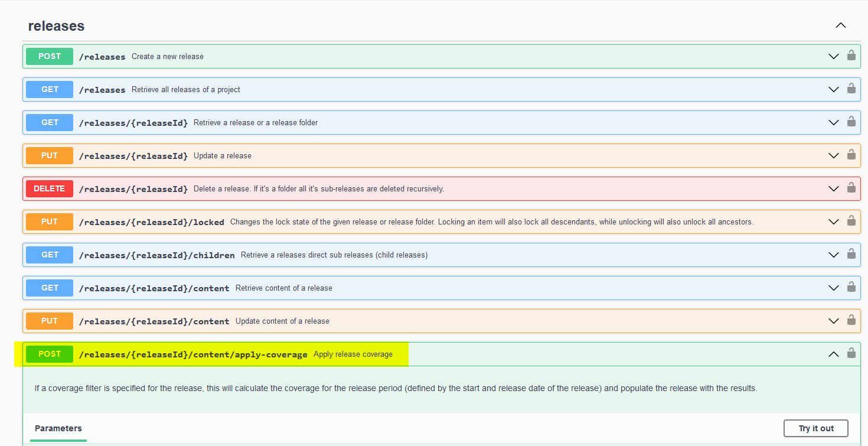Click the lock icon on the apply-coverage endpoint
The height and width of the screenshot is (446, 868).
851,354
